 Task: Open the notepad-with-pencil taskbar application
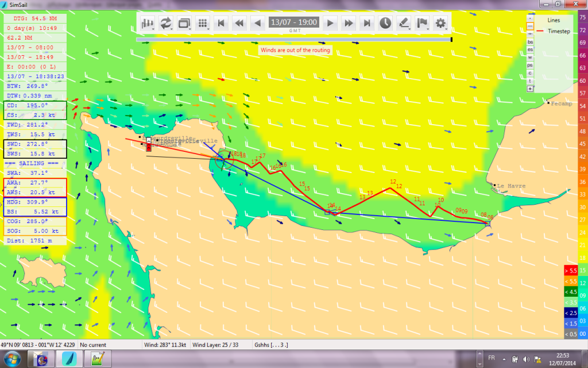pyautogui.click(x=97, y=359)
